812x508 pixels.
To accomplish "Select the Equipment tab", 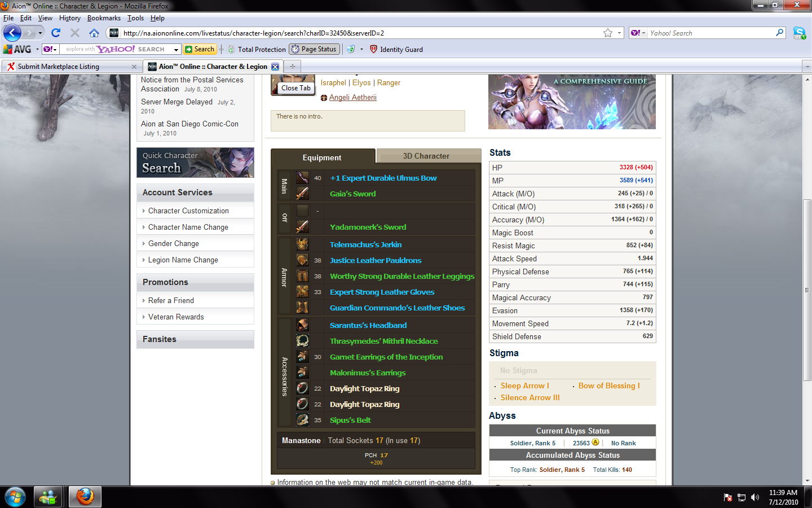I will point(322,157).
